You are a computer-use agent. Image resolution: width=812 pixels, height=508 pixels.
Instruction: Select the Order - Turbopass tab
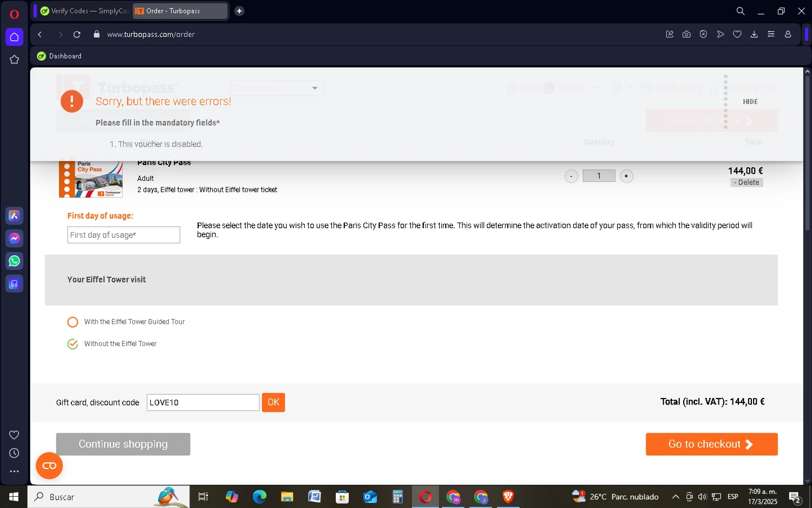click(x=180, y=11)
